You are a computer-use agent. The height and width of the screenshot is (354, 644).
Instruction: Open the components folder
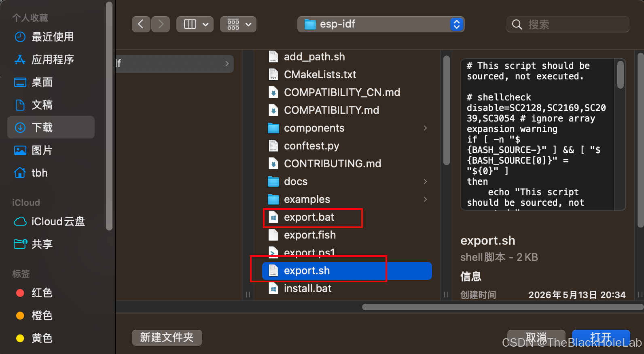(347, 128)
